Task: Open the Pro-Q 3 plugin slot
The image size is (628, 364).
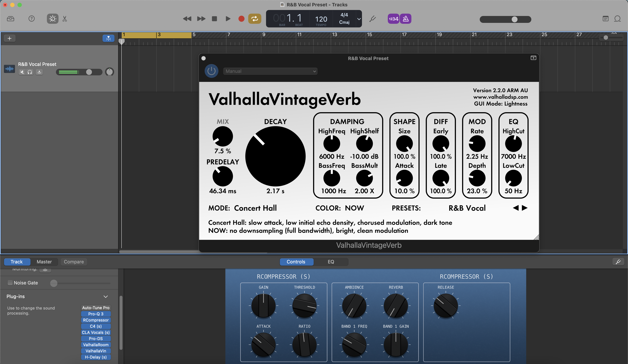Action: (96, 314)
